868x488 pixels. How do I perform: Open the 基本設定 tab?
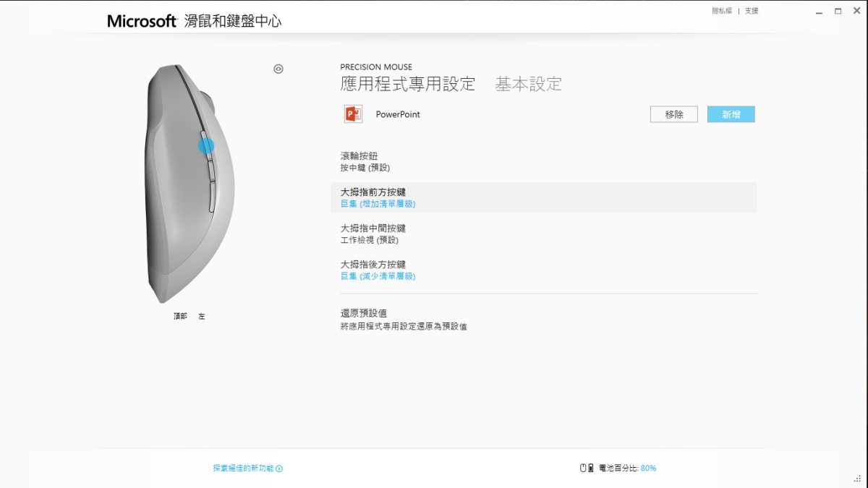[x=528, y=84]
